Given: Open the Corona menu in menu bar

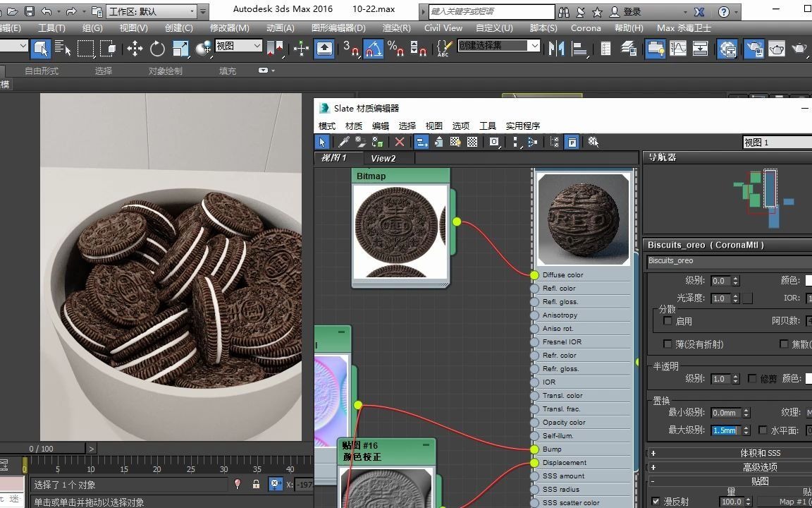Looking at the screenshot, I should [x=586, y=28].
